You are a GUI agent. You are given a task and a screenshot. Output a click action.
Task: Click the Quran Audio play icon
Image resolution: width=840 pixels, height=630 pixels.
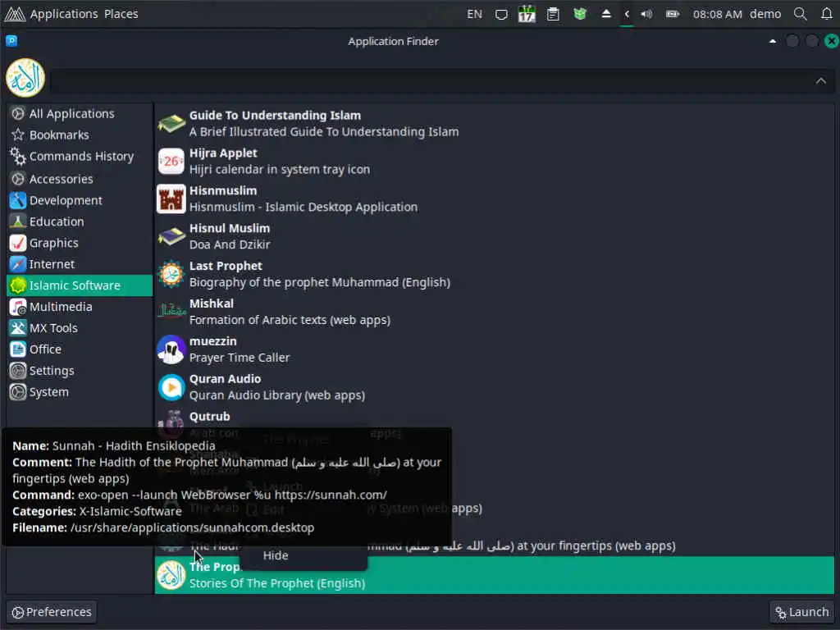click(171, 387)
